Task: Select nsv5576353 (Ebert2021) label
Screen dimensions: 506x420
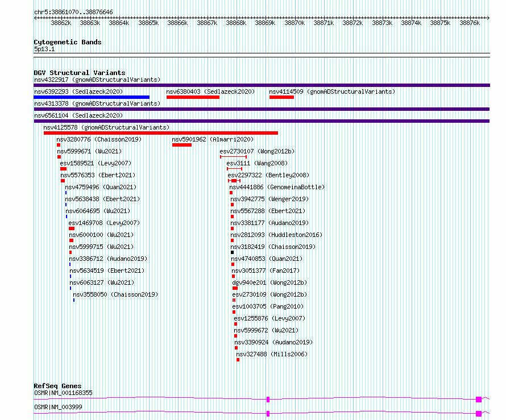Action: pos(98,175)
